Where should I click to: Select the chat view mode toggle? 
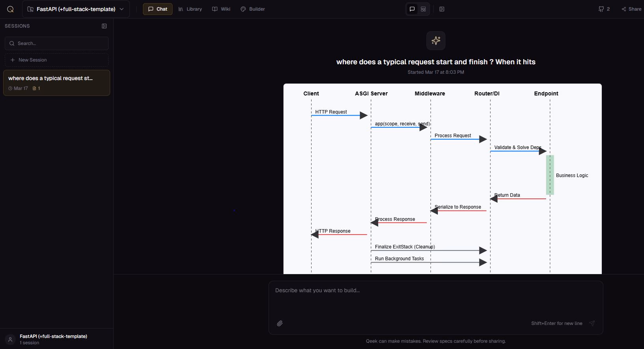(x=412, y=9)
